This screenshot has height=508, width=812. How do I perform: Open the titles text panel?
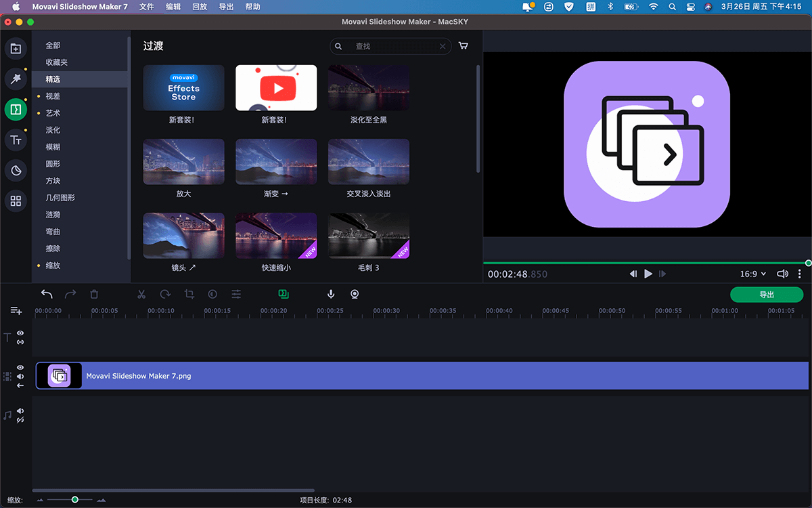click(x=16, y=140)
